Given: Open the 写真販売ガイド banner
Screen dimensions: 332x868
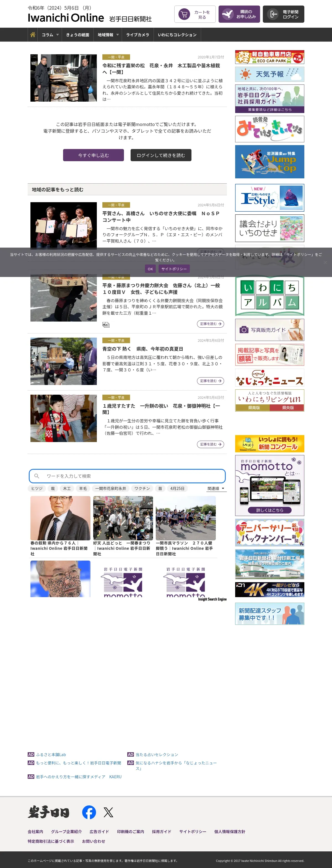Looking at the screenshot, I should [x=269, y=330].
